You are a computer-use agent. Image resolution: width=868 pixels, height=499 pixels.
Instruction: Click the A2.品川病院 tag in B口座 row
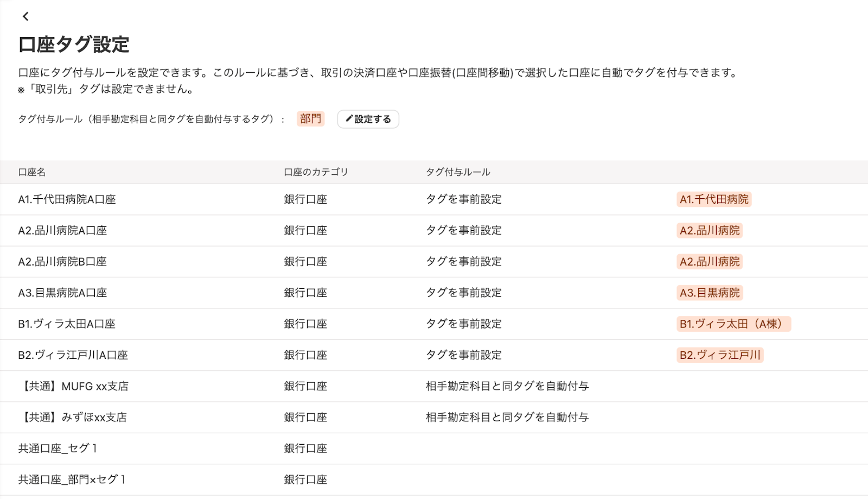(710, 262)
